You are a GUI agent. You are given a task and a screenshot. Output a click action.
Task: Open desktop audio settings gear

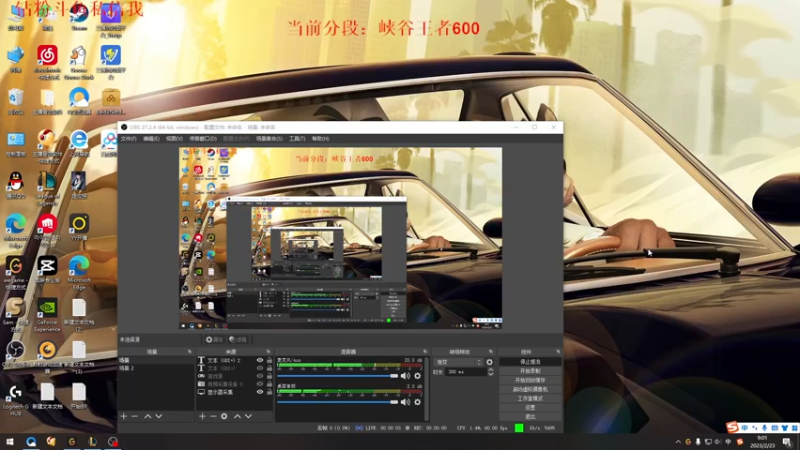tap(417, 402)
